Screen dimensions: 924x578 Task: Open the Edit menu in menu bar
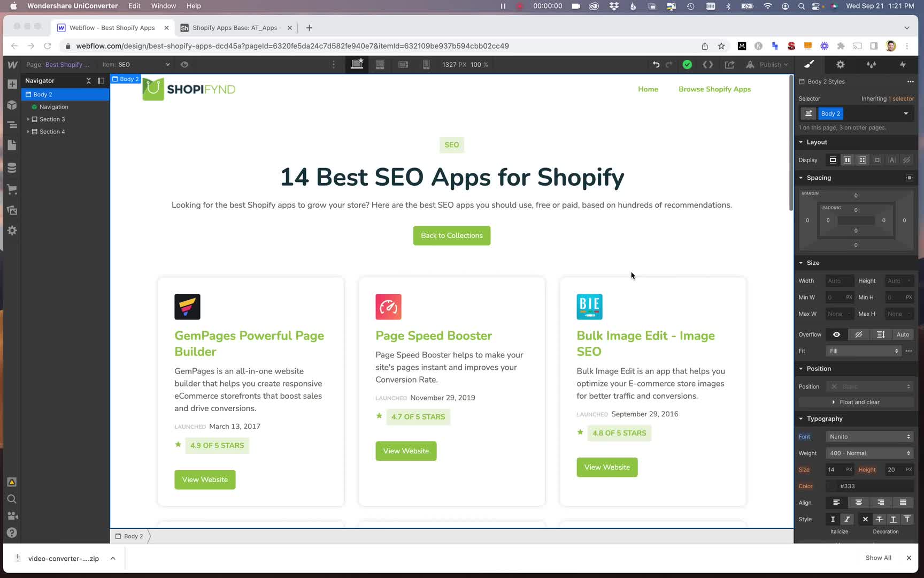click(x=134, y=6)
